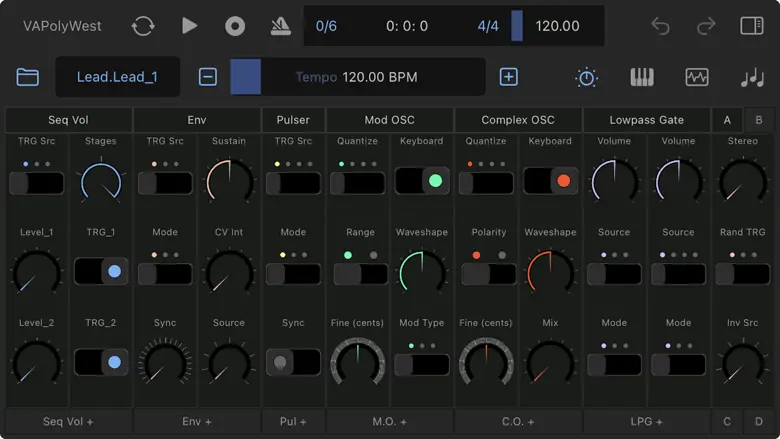This screenshot has width=780, height=439.
Task: Click the record button
Action: 235,26
